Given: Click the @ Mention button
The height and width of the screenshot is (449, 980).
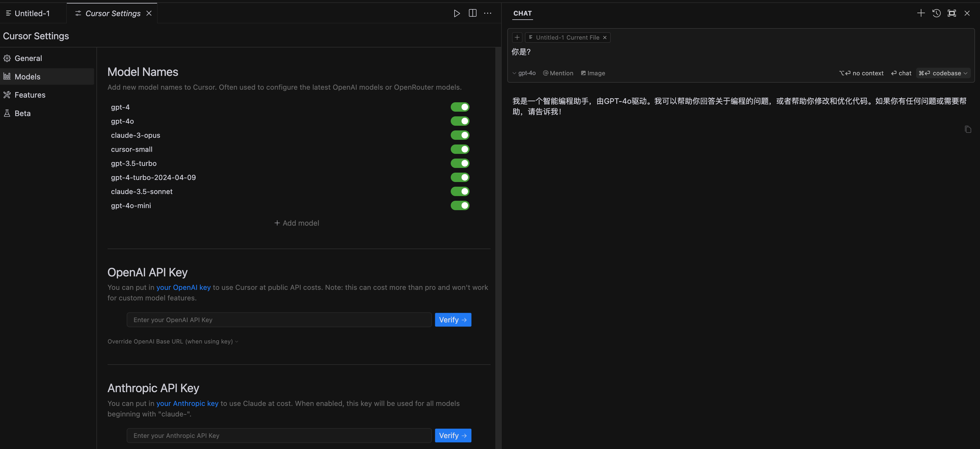Looking at the screenshot, I should point(558,73).
